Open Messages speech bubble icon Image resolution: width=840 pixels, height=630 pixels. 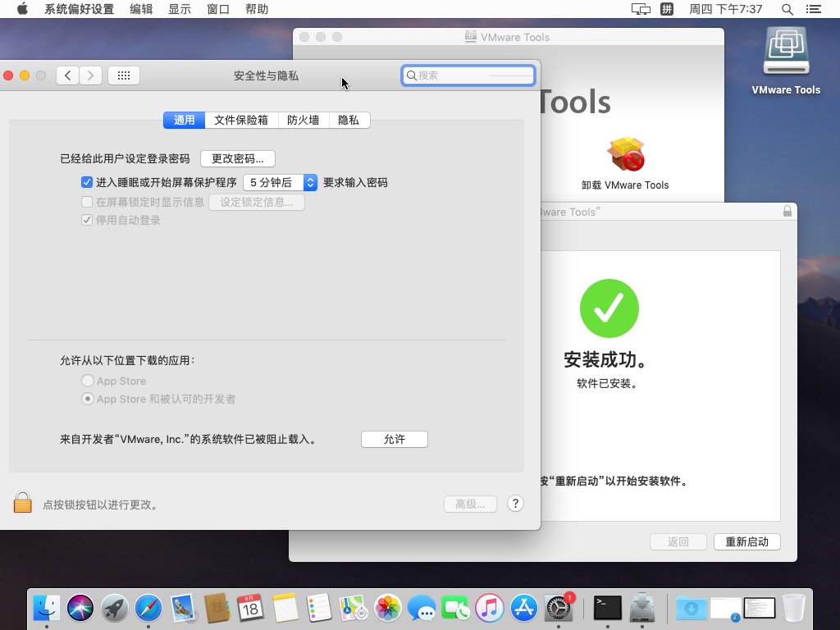point(422,608)
